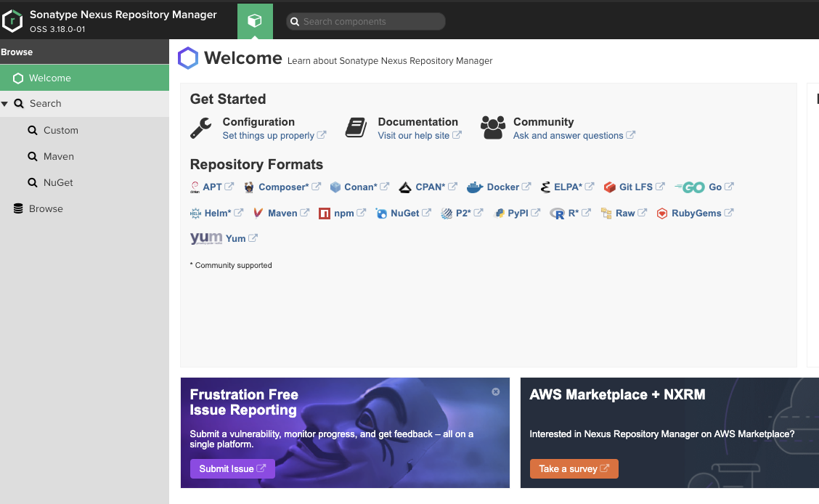Open the R* format link
Screen dimensions: 819x504
[574, 213]
